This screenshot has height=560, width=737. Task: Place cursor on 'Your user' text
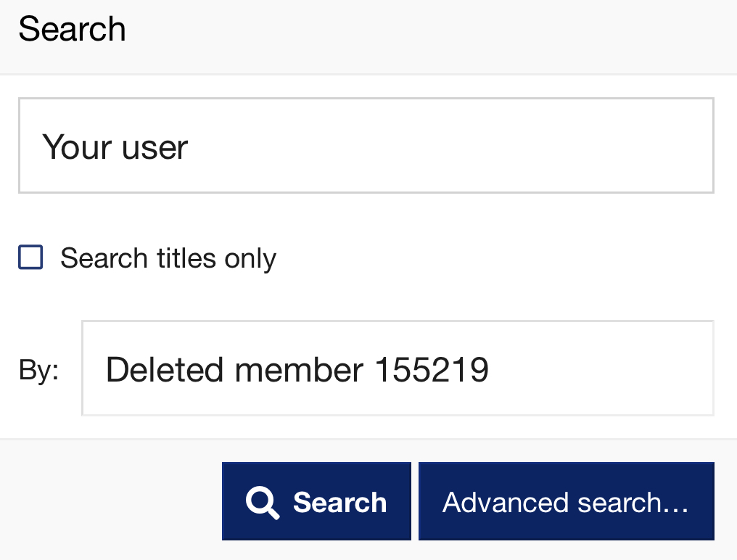[115, 147]
